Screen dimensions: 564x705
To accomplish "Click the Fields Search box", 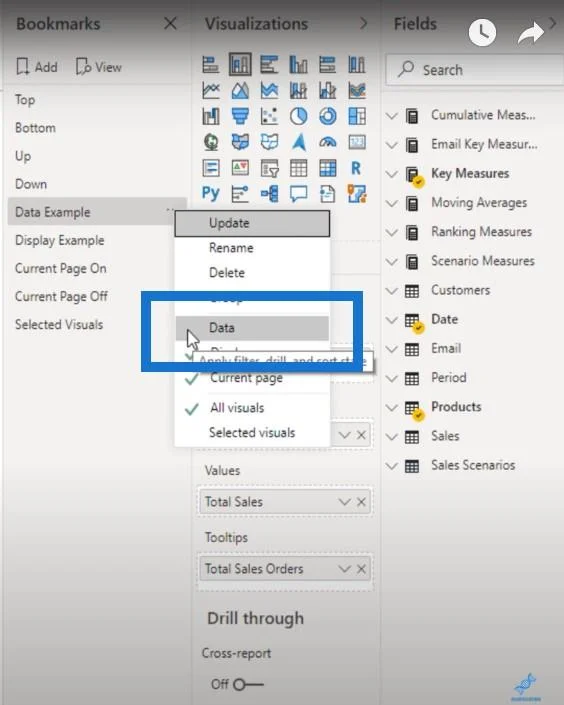I will pyautogui.click(x=474, y=70).
